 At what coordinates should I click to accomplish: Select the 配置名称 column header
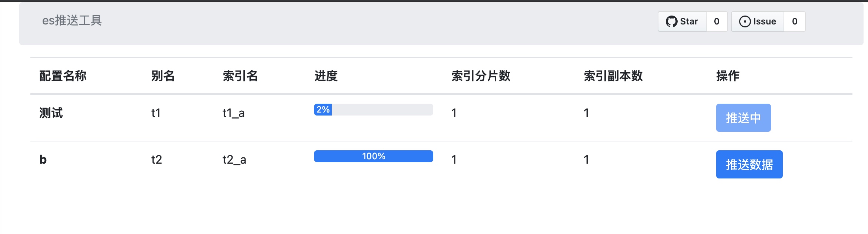63,76
